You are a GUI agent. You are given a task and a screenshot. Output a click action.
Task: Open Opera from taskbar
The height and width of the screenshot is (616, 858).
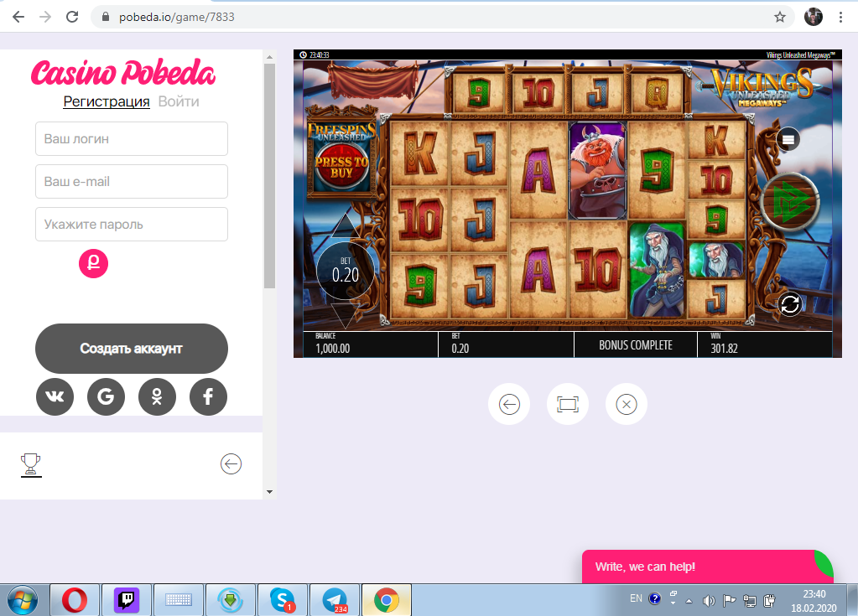[75, 600]
